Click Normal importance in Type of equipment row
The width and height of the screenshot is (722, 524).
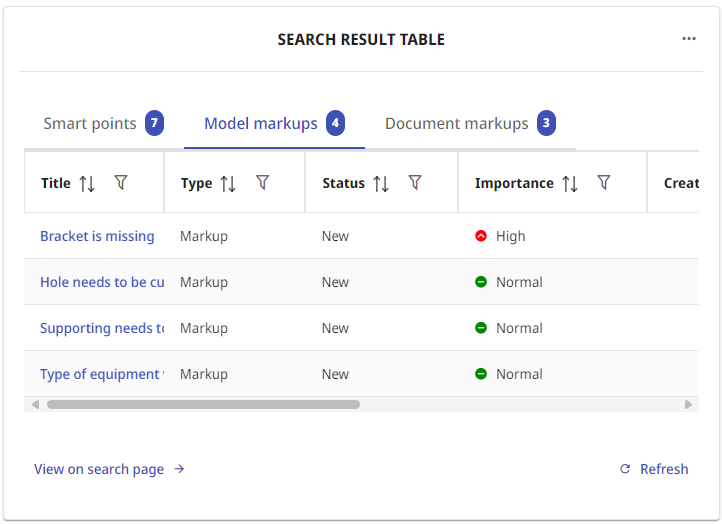tap(519, 374)
